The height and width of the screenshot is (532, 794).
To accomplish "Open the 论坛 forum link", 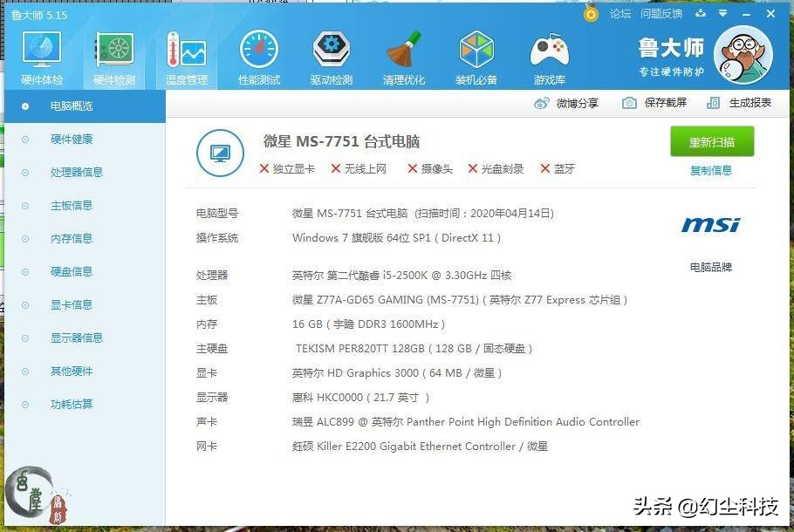I will point(621,14).
